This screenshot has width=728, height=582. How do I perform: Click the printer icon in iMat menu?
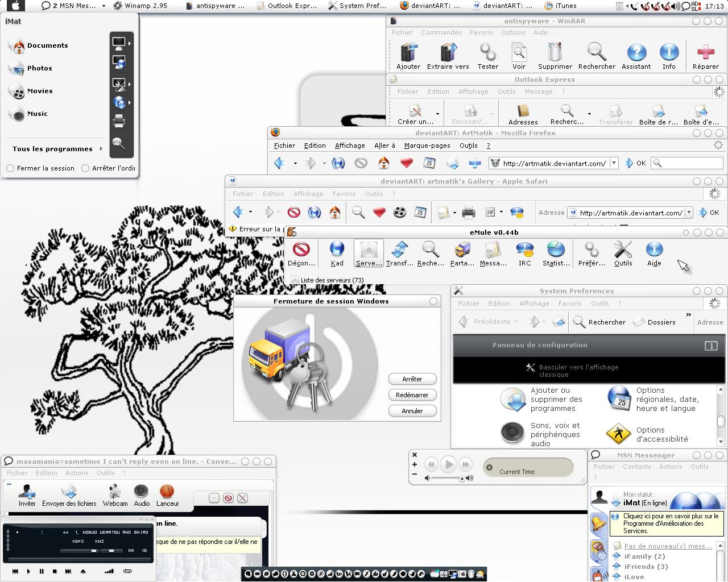(x=119, y=120)
